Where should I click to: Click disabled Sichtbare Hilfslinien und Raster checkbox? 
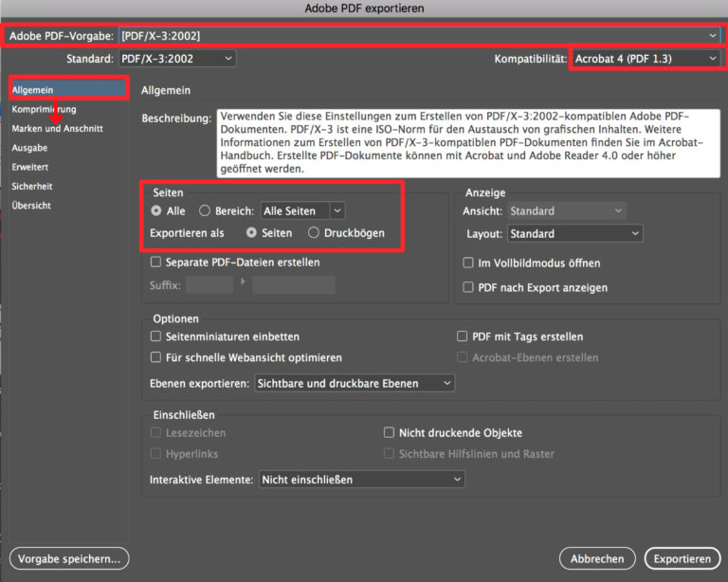[x=389, y=453]
